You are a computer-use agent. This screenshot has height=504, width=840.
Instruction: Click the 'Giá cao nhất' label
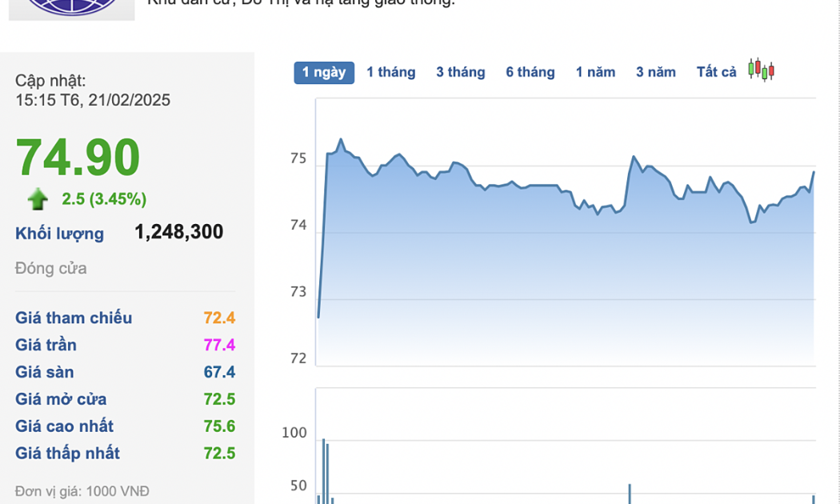[x=64, y=426]
